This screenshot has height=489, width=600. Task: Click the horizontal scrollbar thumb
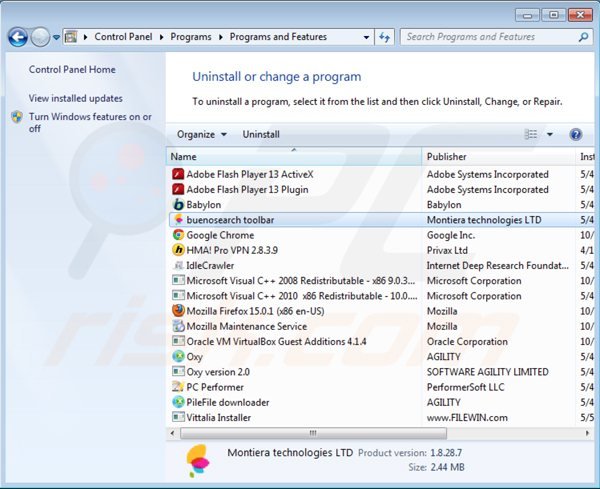[x=313, y=433]
